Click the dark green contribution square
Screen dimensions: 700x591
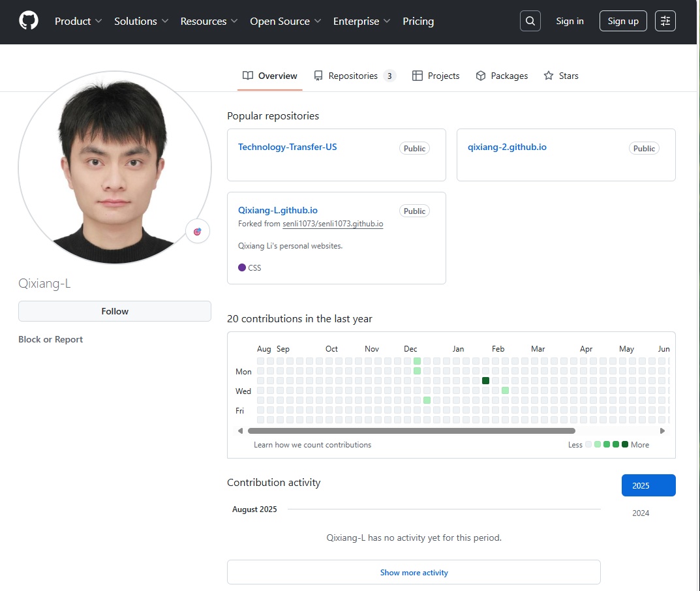click(485, 380)
